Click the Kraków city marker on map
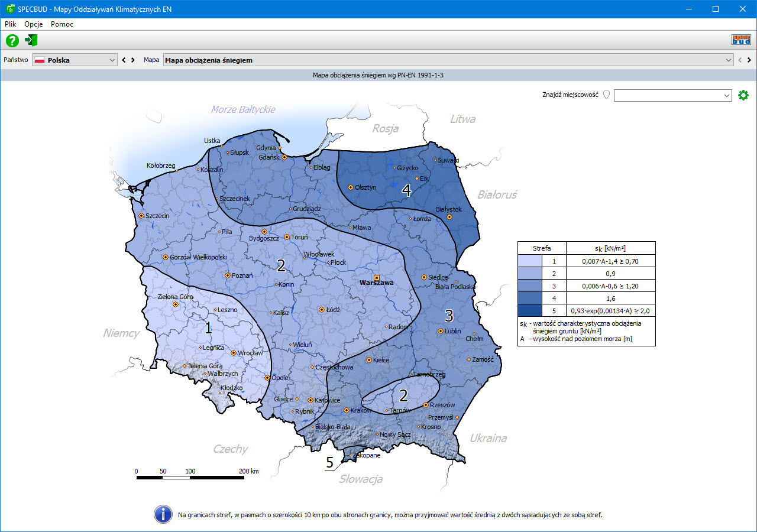 point(347,410)
